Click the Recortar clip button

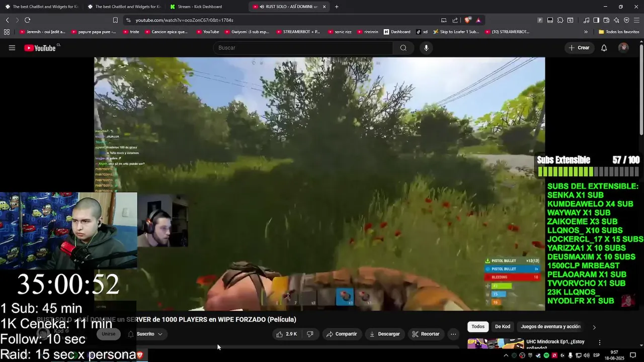pyautogui.click(x=426, y=334)
